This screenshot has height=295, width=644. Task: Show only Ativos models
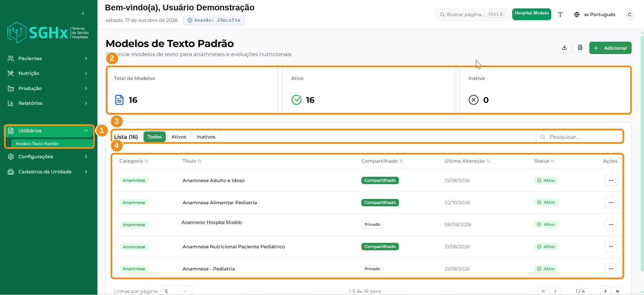pos(179,137)
